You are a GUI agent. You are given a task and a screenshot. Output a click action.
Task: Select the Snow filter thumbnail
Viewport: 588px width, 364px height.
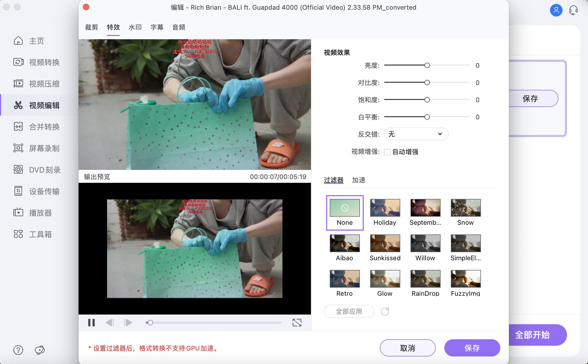pos(465,208)
